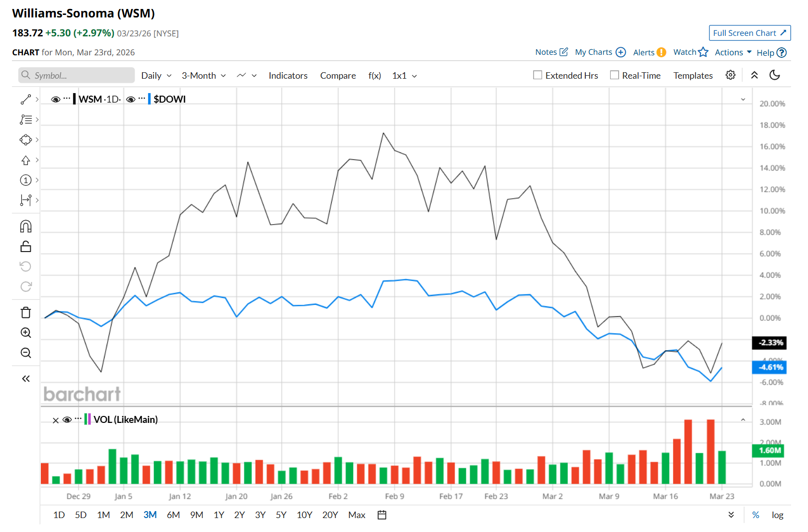Open the Templates menu
The height and width of the screenshot is (532, 808).
[693, 76]
